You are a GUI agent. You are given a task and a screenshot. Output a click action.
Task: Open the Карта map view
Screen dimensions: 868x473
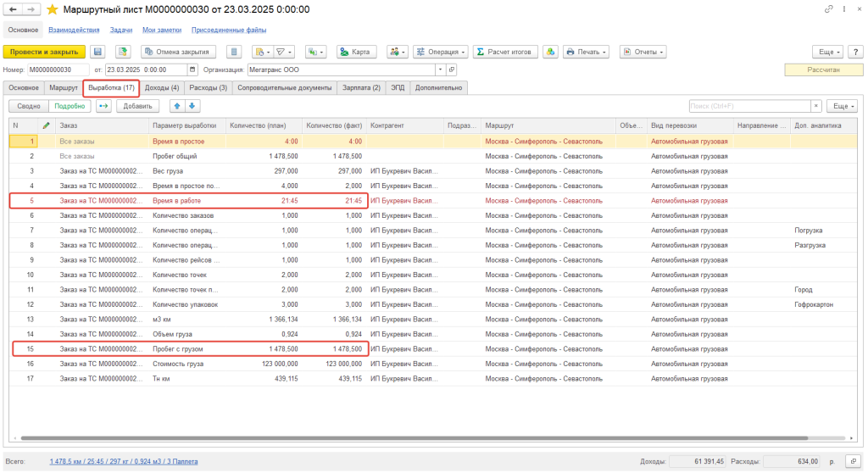356,52
